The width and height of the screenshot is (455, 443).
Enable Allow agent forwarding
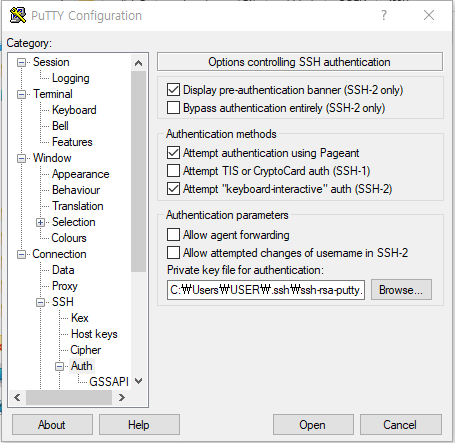[173, 235]
